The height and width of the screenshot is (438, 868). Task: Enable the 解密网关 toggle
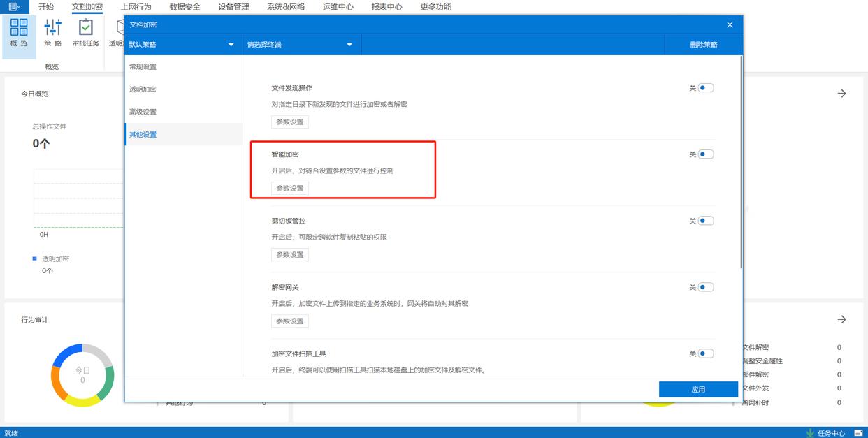coord(705,287)
